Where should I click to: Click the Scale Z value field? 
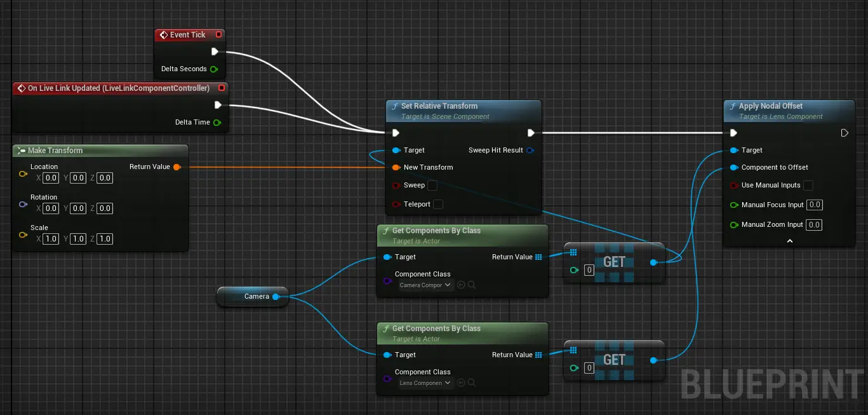105,239
